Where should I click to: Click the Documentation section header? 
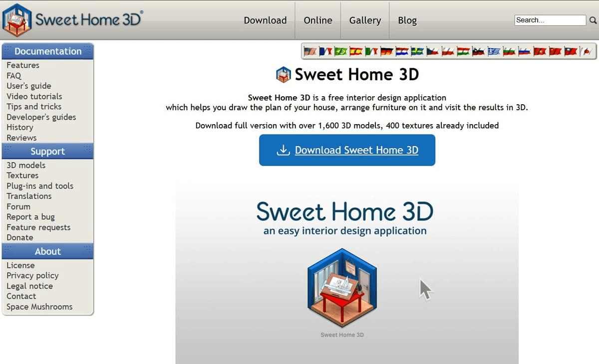coord(48,51)
